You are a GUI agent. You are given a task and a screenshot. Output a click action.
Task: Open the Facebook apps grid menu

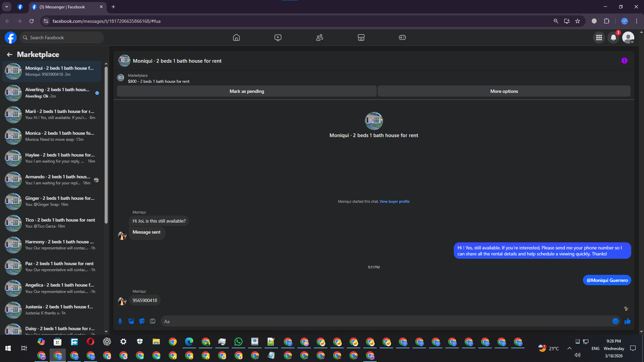point(599,38)
